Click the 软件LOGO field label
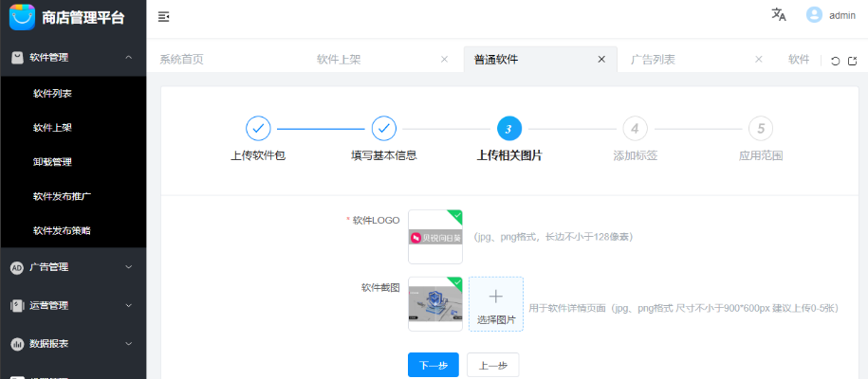Image resolution: width=868 pixels, height=379 pixels. tap(376, 220)
